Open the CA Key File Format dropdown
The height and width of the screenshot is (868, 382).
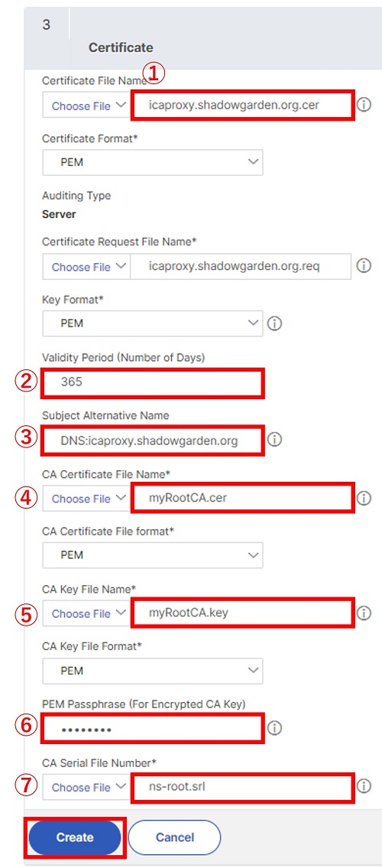point(153,671)
